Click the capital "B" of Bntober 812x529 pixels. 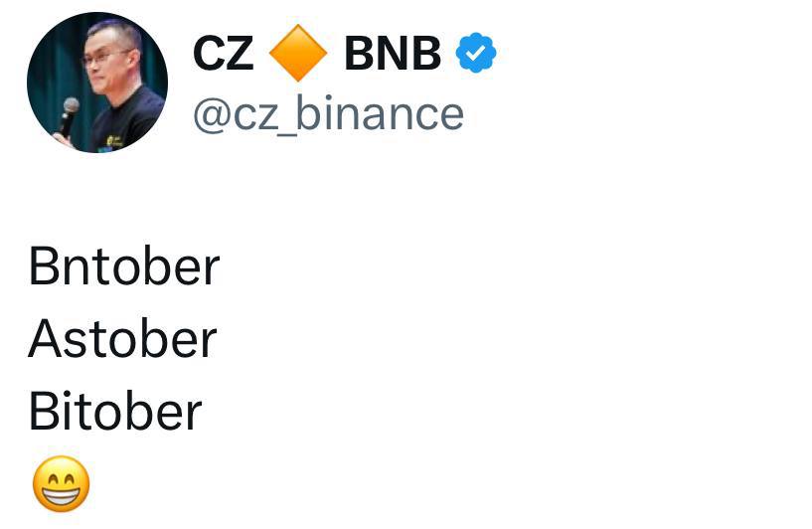tap(44, 266)
